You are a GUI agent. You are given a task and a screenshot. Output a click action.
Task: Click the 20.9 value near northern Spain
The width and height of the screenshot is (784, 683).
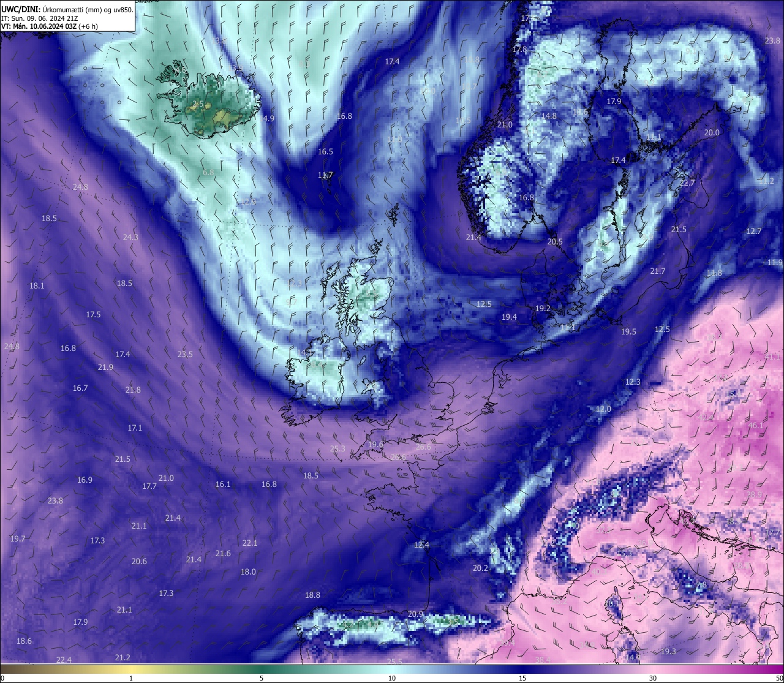click(415, 614)
